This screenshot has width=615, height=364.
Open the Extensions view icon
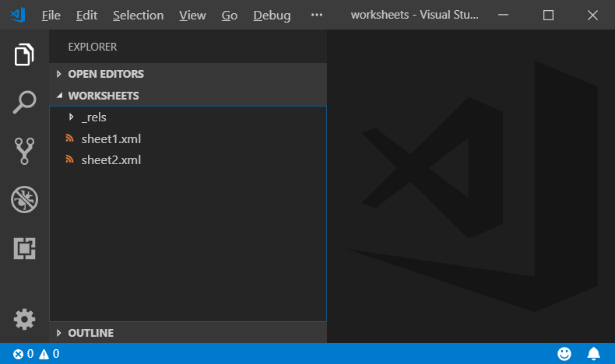[24, 248]
